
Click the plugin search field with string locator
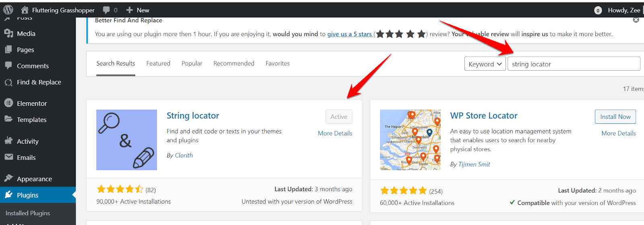click(574, 64)
